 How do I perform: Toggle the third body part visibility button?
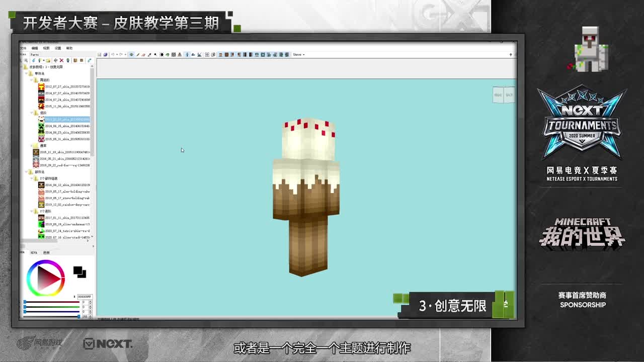pyautogui.click(x=232, y=54)
